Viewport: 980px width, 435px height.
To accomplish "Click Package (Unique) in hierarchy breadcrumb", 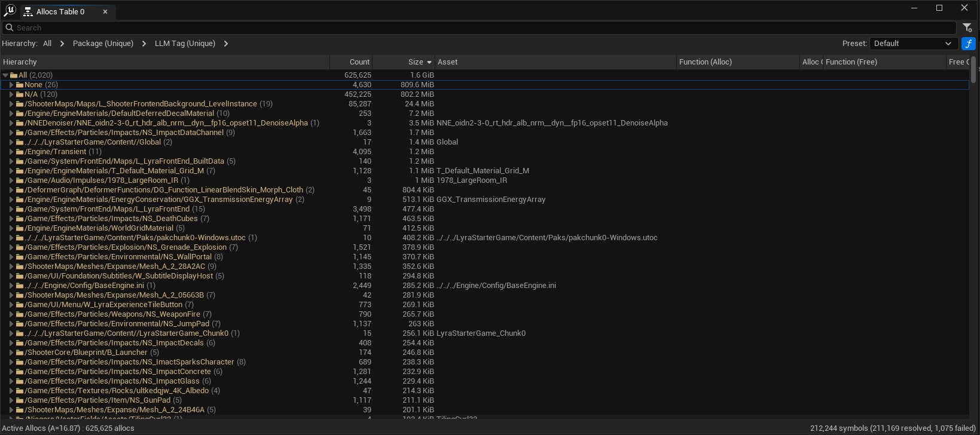I will point(103,44).
